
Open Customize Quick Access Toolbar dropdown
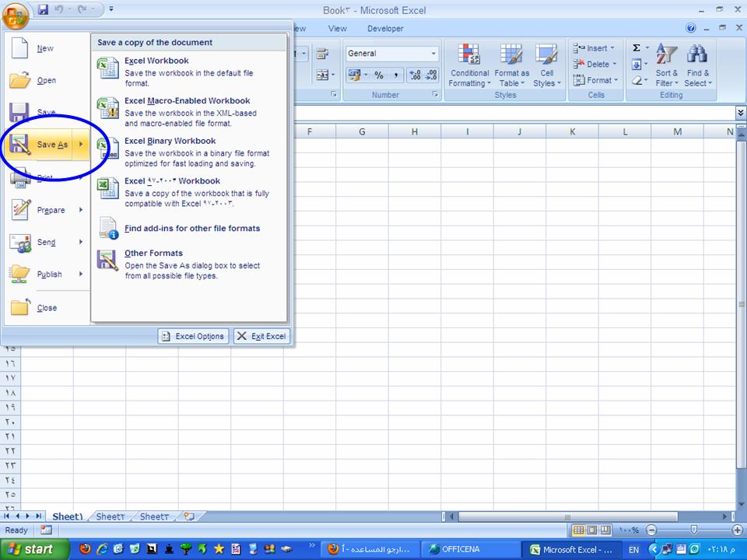point(111,9)
